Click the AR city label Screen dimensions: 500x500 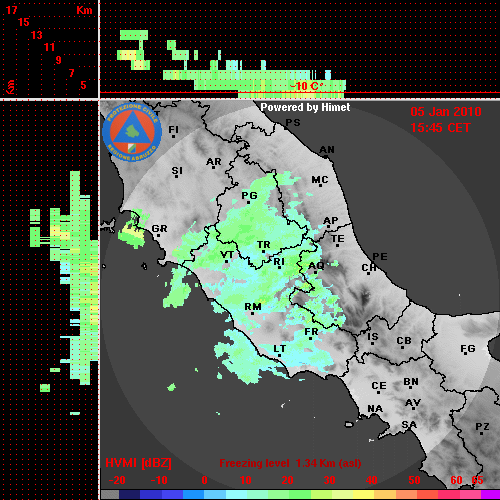(x=214, y=162)
